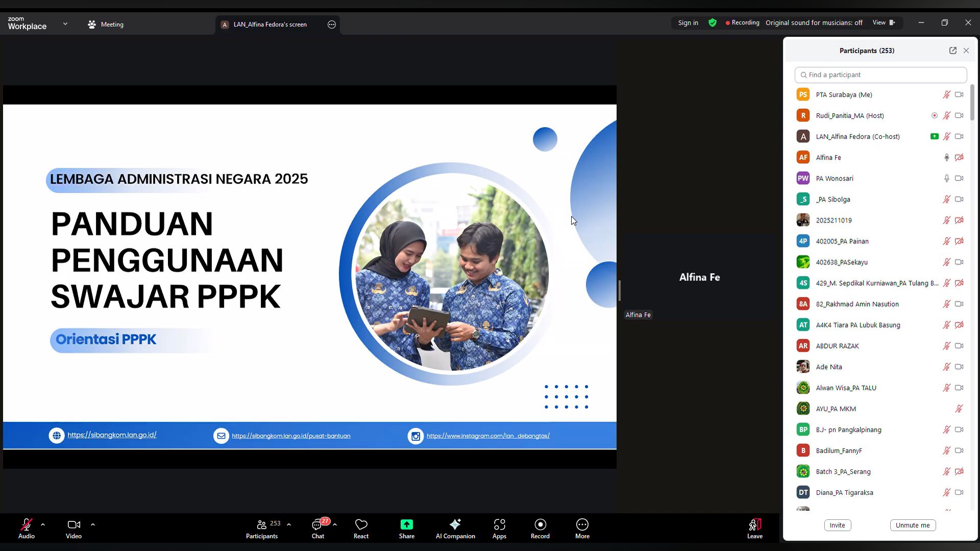Toggle camera status for PTA Surabaya (Me)
This screenshot has width=980, height=551.
pos(959,94)
